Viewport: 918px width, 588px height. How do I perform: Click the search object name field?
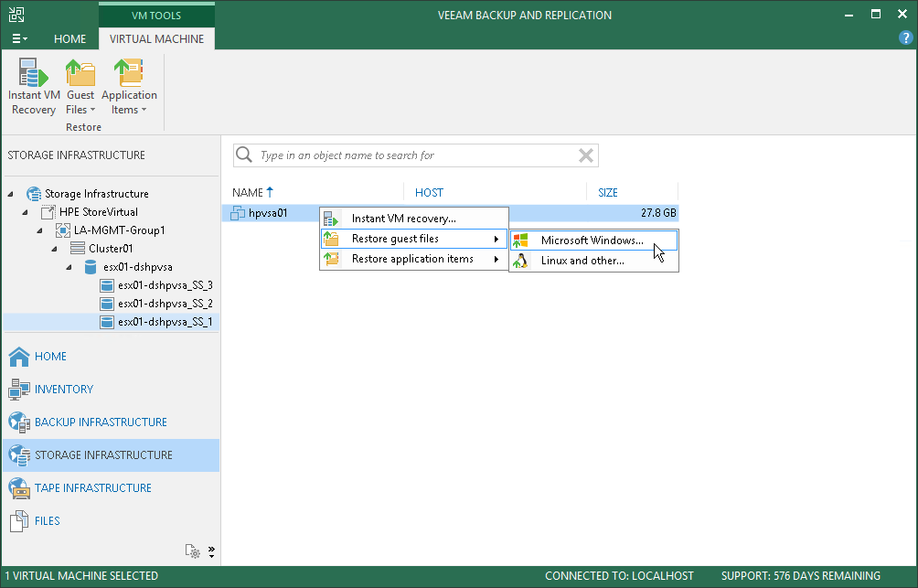click(416, 155)
